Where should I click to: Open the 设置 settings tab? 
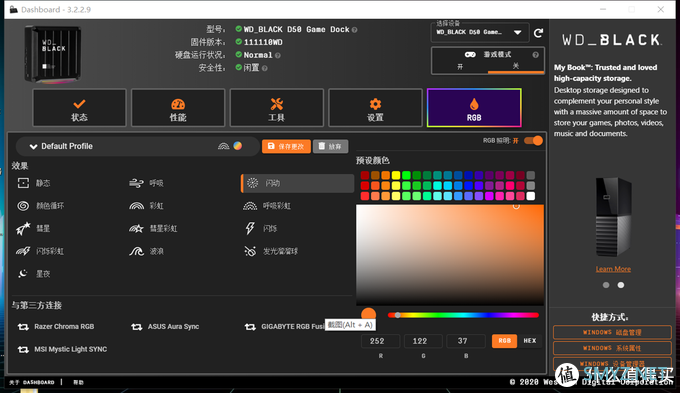point(375,108)
